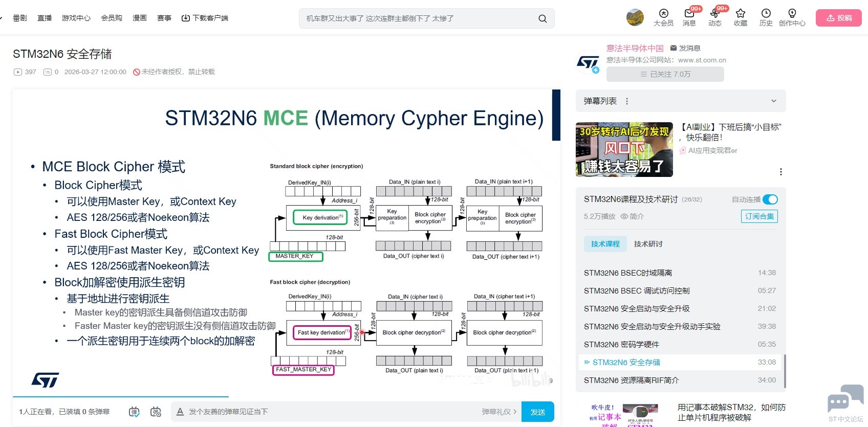Select the 技术课程 tab

(605, 244)
